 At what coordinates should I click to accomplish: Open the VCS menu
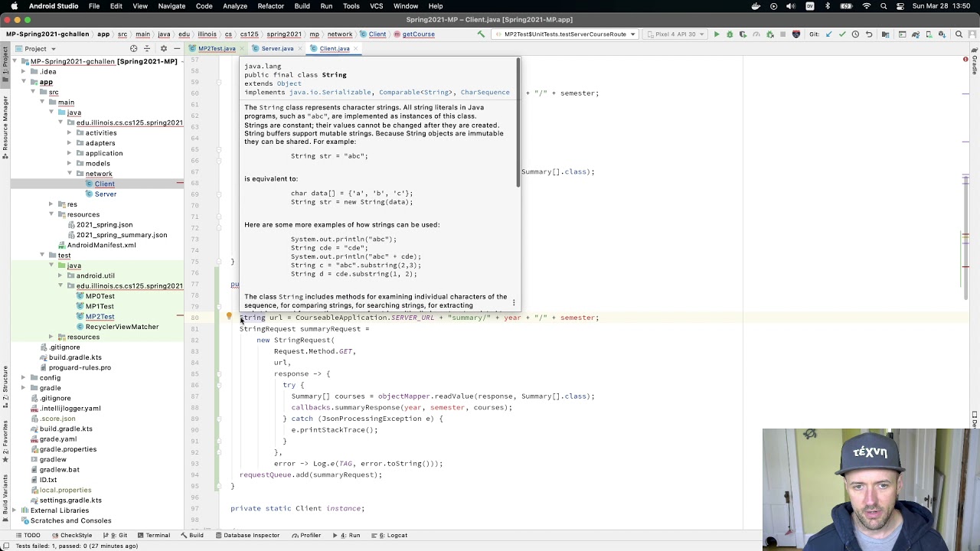click(377, 6)
